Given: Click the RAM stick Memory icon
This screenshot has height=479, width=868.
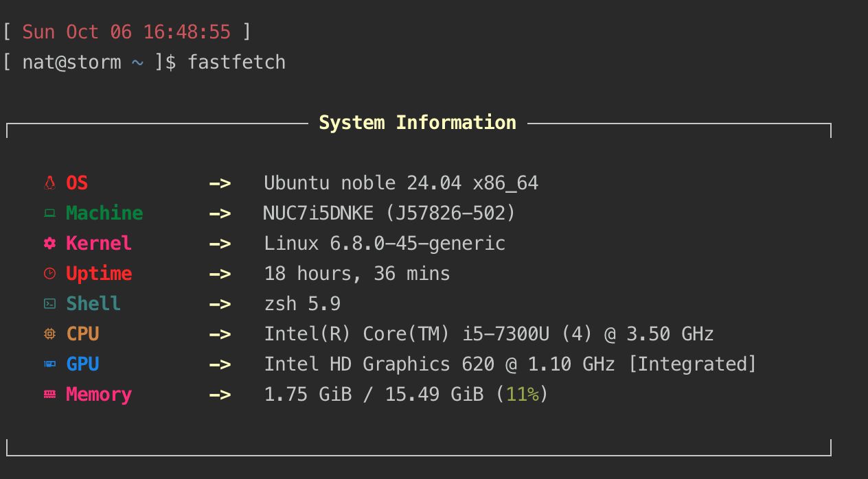Looking at the screenshot, I should [49, 395].
